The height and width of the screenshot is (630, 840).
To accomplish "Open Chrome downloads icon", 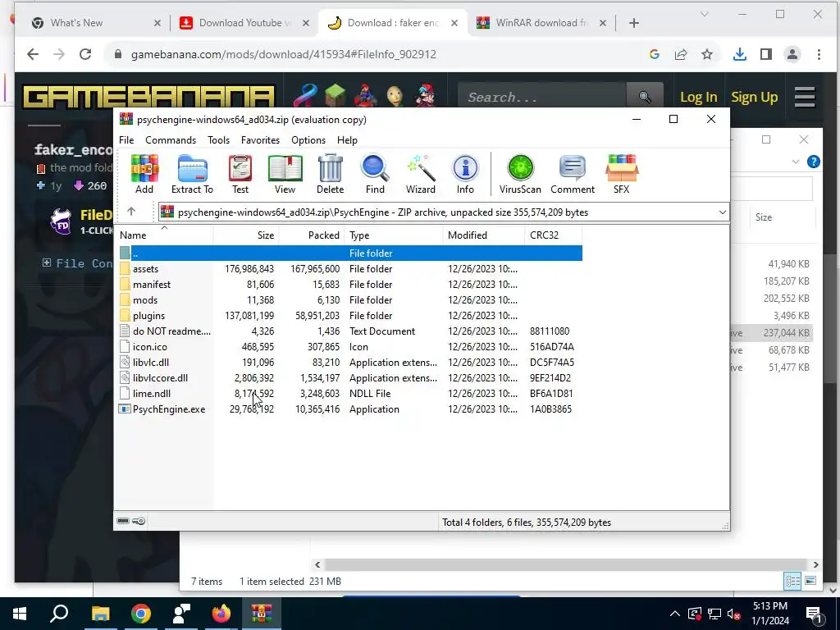I will click(x=739, y=54).
